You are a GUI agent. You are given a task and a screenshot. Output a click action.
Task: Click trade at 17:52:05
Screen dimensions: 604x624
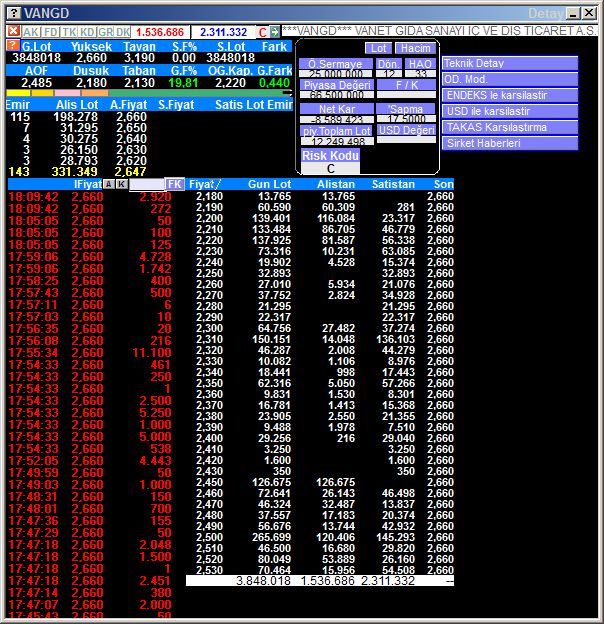[90, 460]
